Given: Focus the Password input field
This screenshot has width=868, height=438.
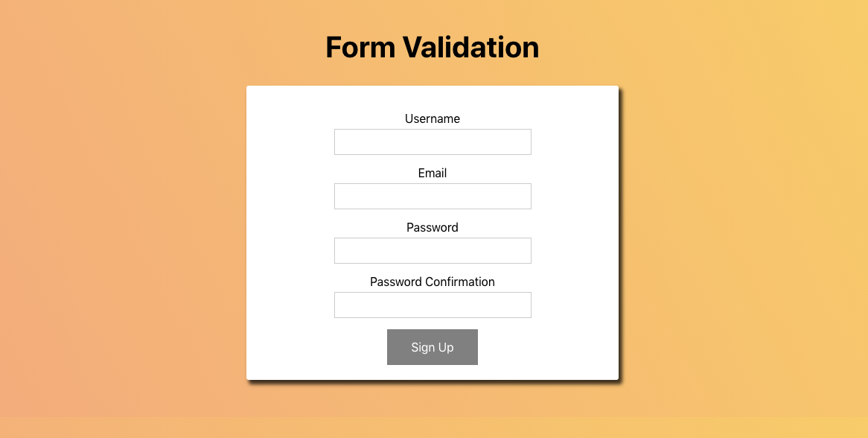Looking at the screenshot, I should tap(433, 250).
